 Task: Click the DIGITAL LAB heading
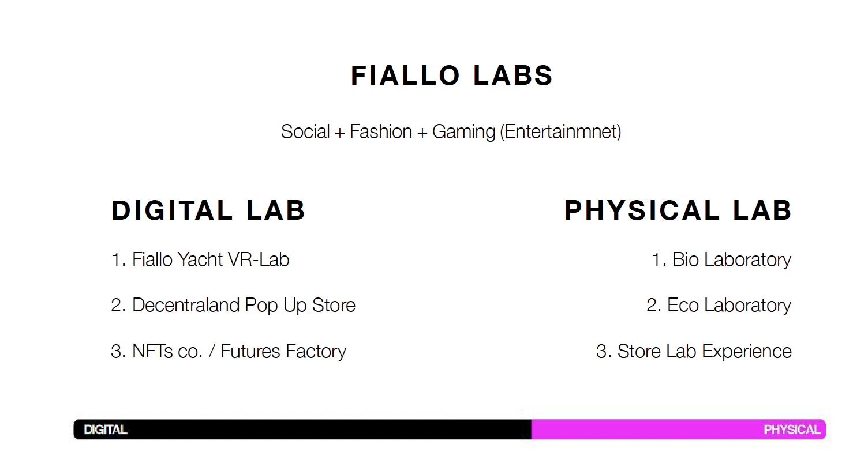click(x=208, y=210)
